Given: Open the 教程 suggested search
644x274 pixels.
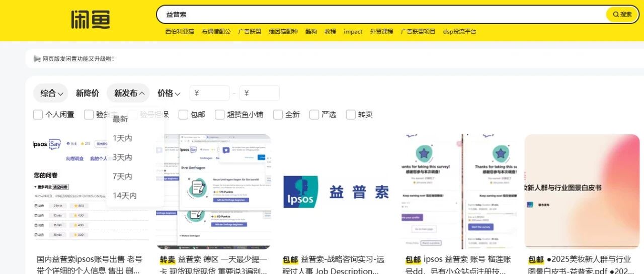Looking at the screenshot, I should [x=330, y=31].
